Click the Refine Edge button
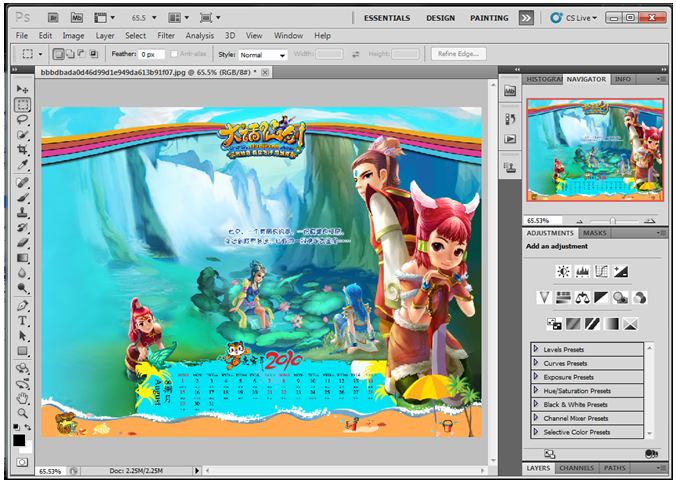 [x=459, y=54]
